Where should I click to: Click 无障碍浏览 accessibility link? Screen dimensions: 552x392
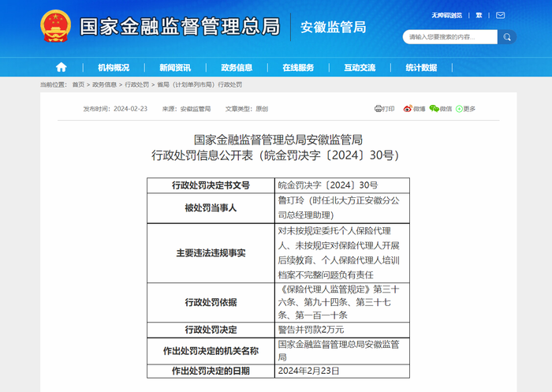point(447,15)
